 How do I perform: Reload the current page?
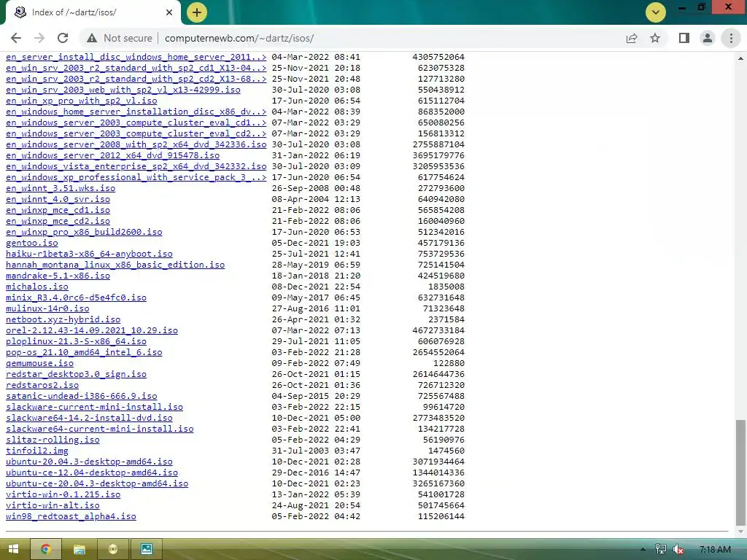point(63,38)
